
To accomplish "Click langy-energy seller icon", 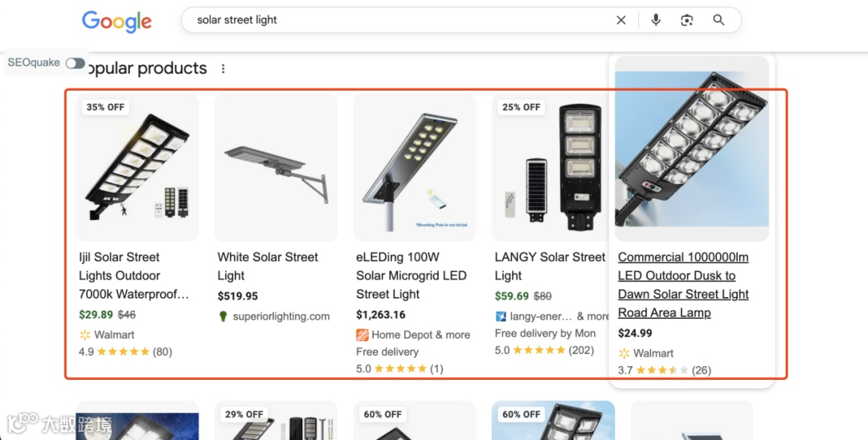I will coord(501,316).
